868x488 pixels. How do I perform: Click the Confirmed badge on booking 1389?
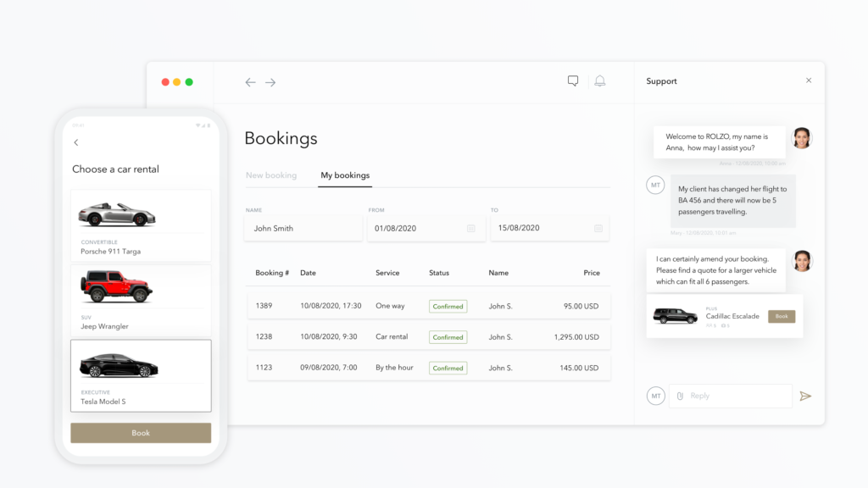coord(448,306)
